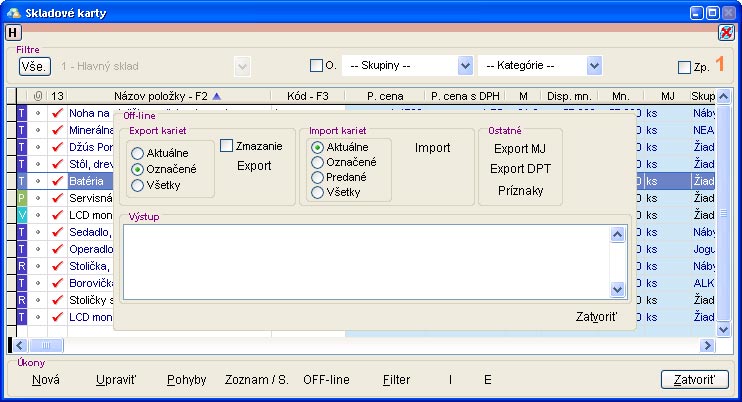Click the red checkmark in Borovička row
Screen dimensions: 742x402
point(57,283)
